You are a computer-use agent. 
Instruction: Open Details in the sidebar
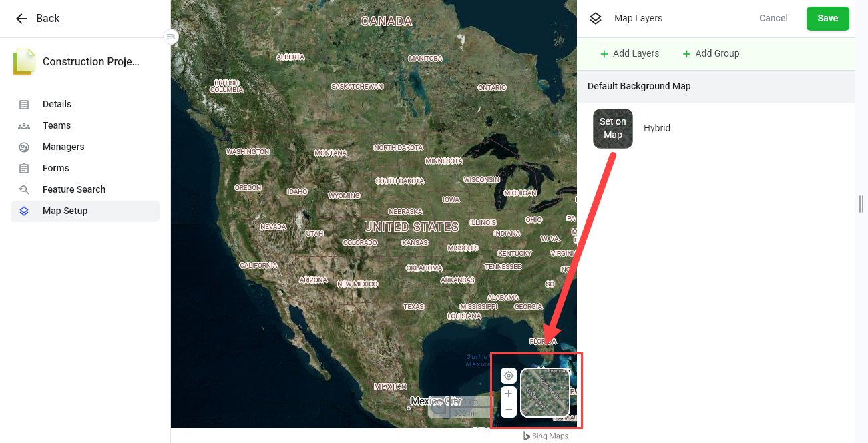pyautogui.click(x=57, y=104)
